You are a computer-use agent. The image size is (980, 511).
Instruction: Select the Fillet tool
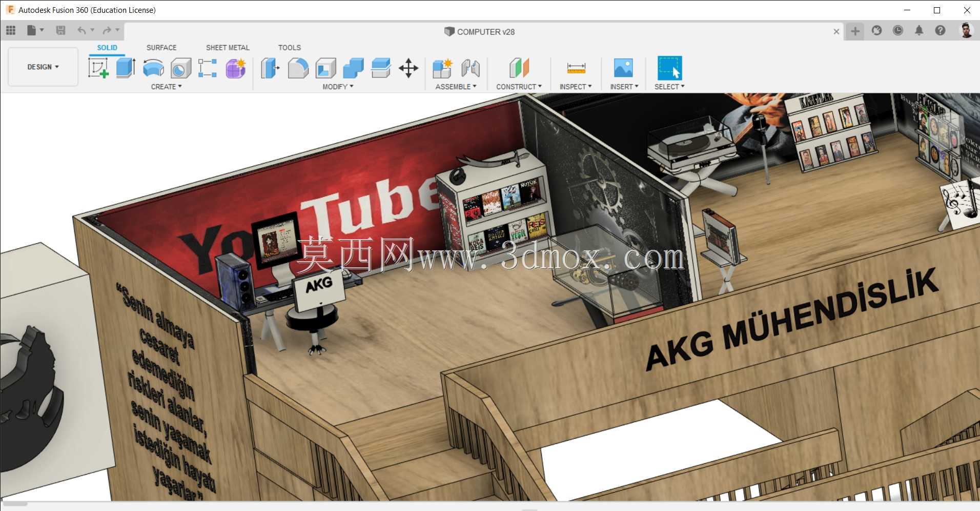(x=298, y=68)
